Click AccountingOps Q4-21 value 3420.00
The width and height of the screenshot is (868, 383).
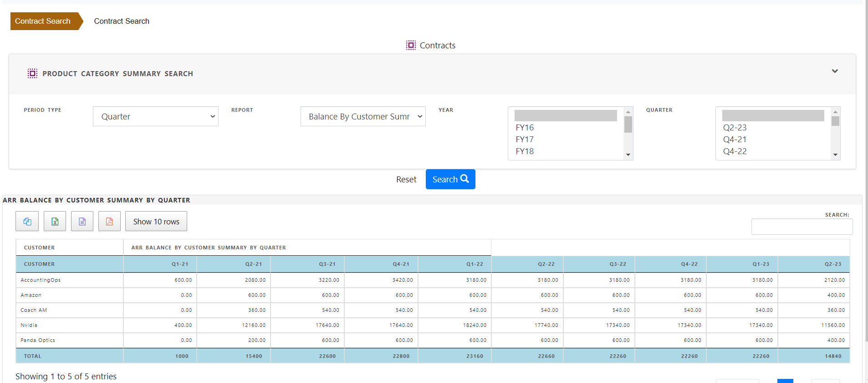(403, 280)
